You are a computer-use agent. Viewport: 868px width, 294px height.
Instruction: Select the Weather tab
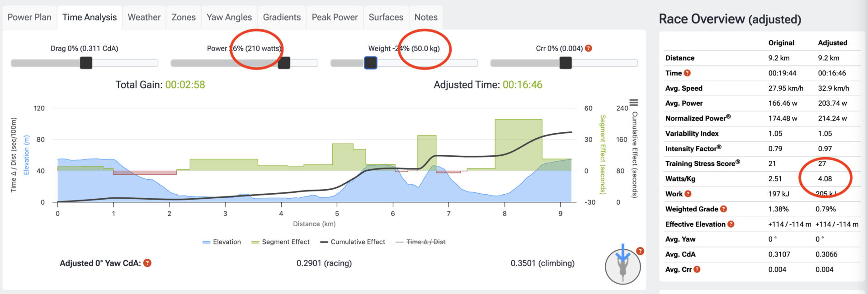point(144,17)
